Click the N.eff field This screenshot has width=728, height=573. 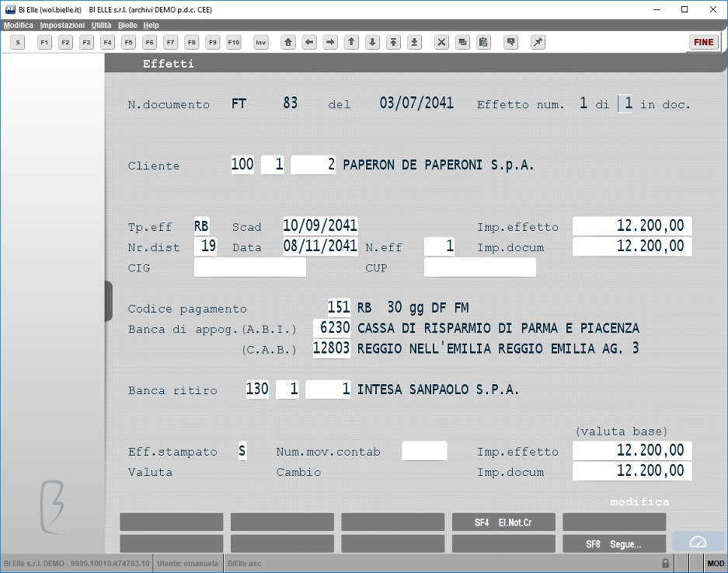440,246
